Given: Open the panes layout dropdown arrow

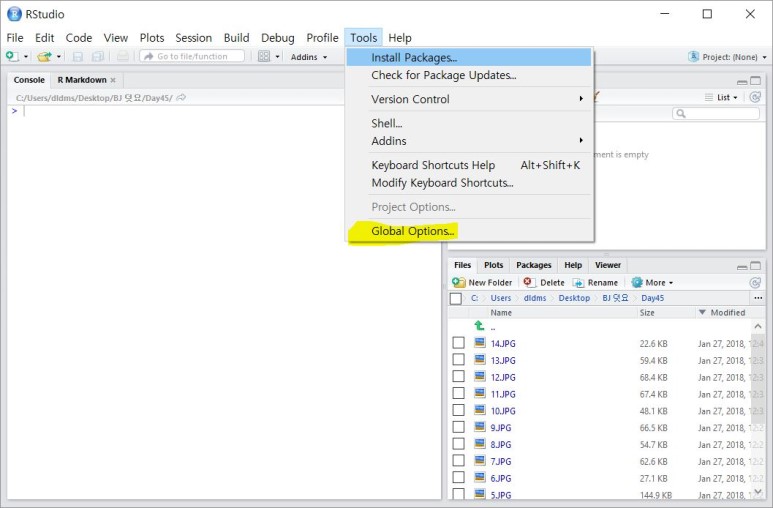Looking at the screenshot, I should click(278, 57).
